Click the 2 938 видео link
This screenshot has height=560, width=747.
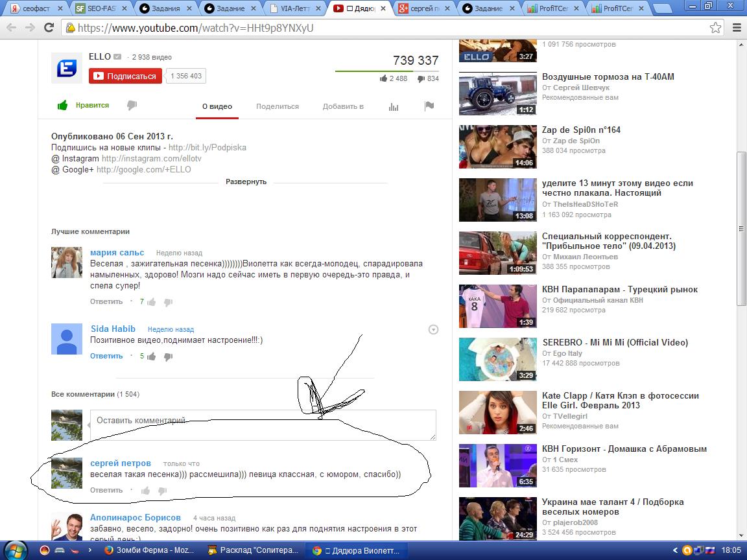[x=152, y=57]
